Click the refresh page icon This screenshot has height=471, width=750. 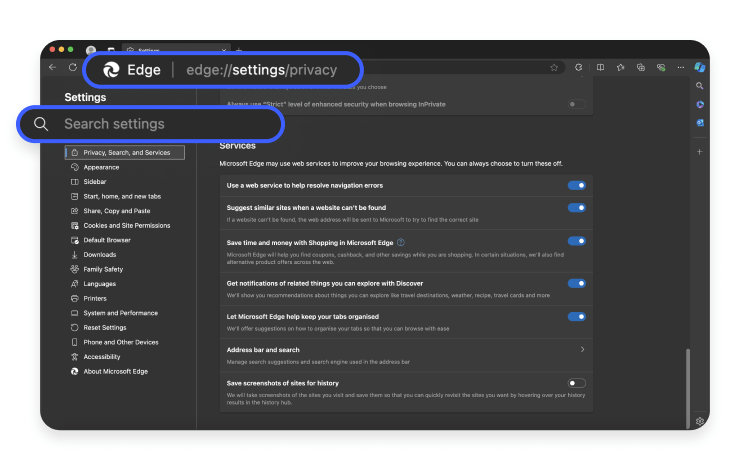coord(73,67)
